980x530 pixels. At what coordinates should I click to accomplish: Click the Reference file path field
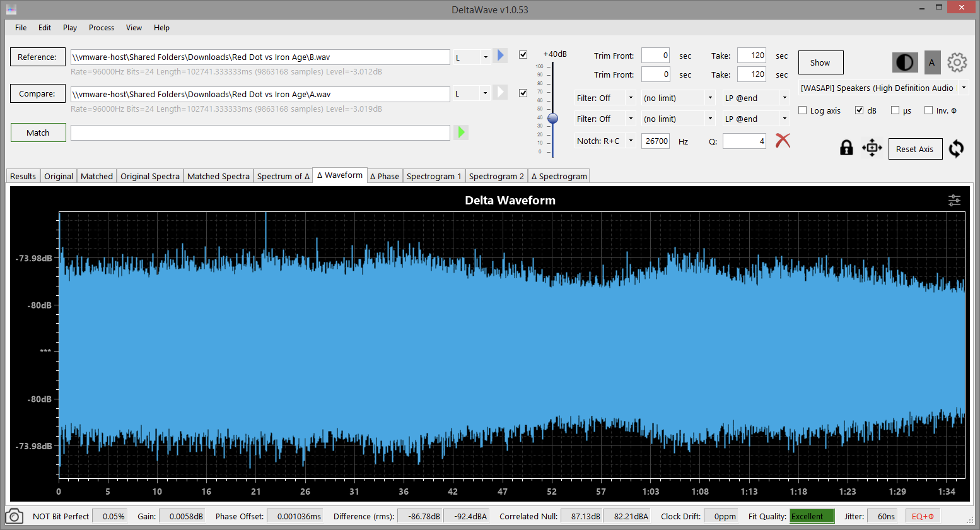tap(260, 57)
